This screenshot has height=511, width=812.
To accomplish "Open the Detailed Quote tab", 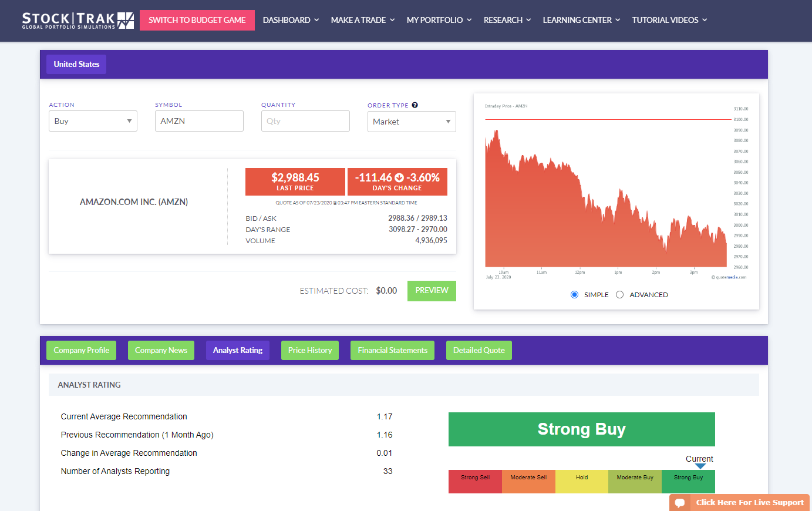I will [x=479, y=350].
